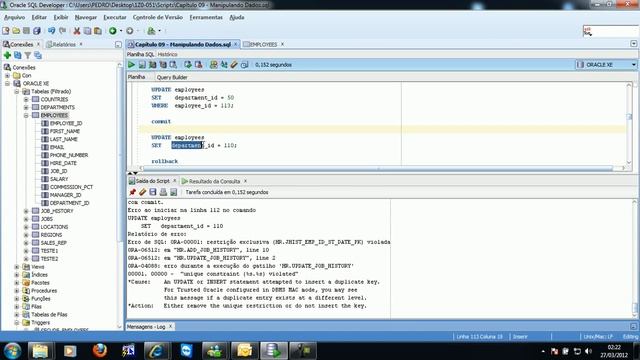Click the Save All icon in main toolbar
The width and height of the screenshot is (640, 360).
coord(37,31)
